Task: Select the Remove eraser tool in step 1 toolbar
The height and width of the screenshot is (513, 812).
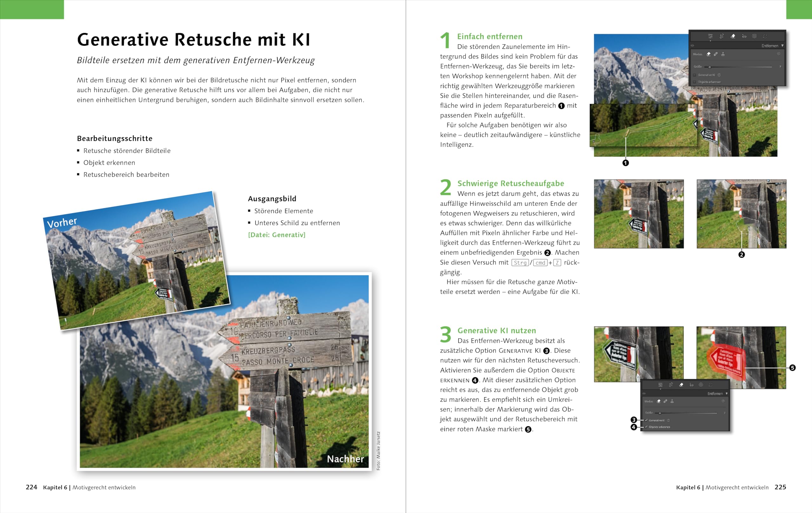Action: click(x=733, y=36)
